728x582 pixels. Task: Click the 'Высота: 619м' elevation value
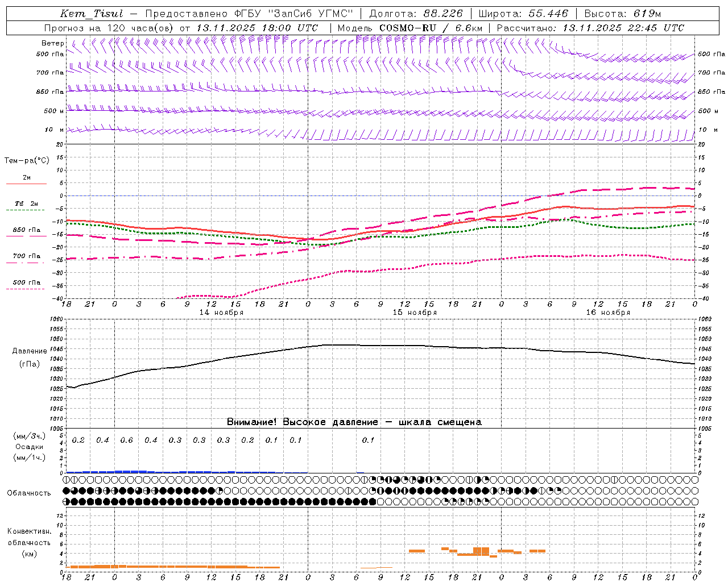pyautogui.click(x=623, y=14)
